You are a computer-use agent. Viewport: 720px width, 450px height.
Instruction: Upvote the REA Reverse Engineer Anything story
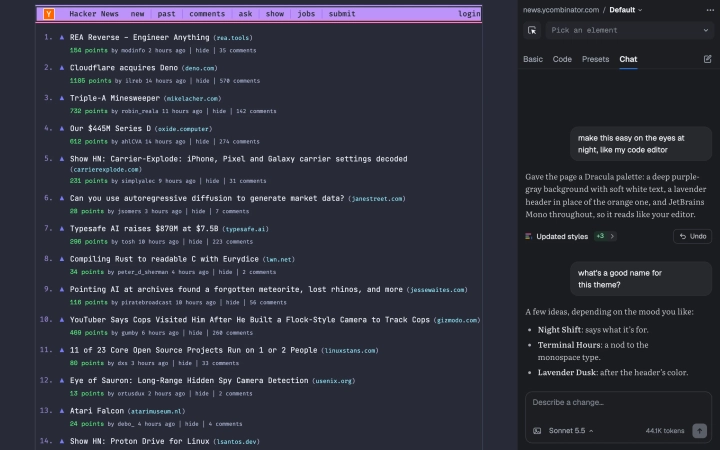pos(62,37)
